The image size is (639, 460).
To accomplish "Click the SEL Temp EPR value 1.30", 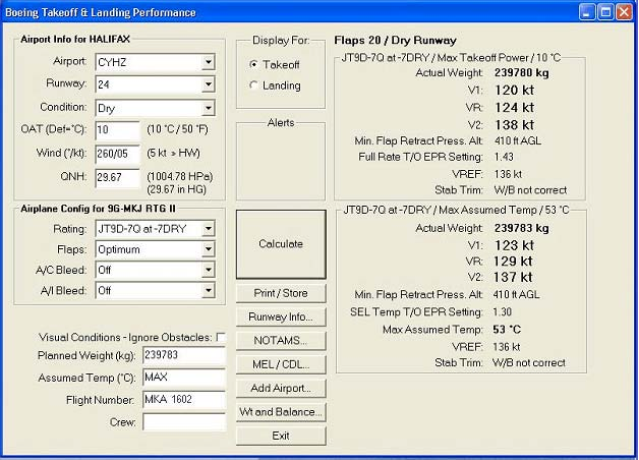I will (x=502, y=312).
